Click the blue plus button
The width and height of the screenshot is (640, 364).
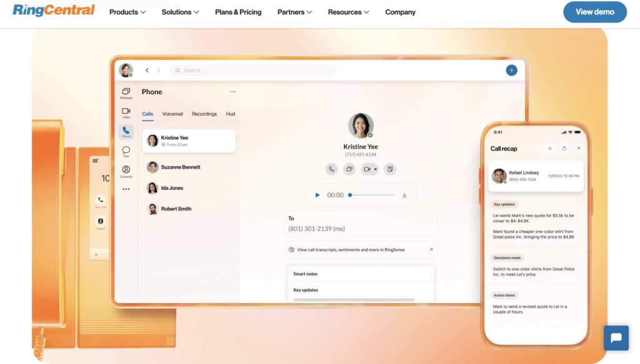[x=511, y=70]
